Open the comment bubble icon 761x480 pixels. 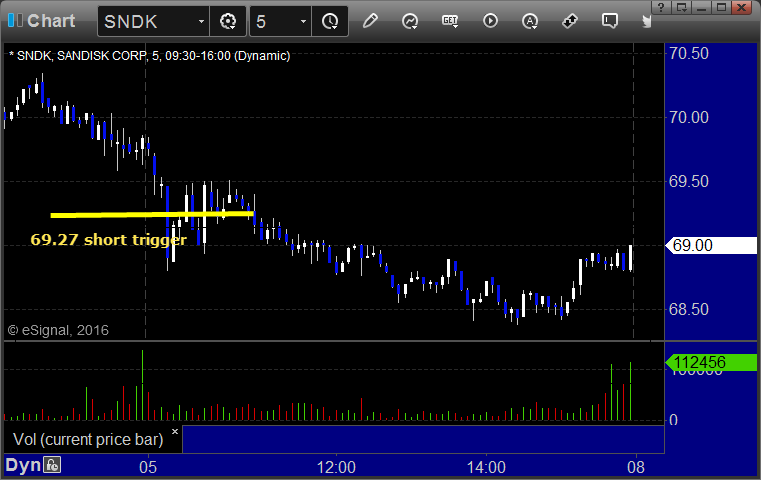click(x=610, y=21)
